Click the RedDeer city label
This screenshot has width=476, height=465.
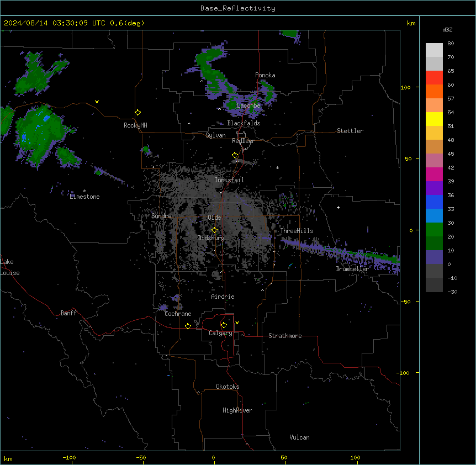click(243, 141)
